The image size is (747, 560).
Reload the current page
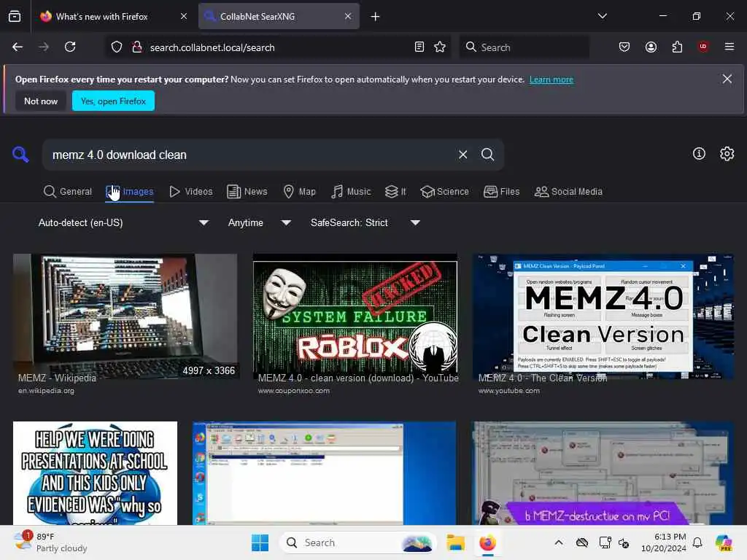click(70, 47)
